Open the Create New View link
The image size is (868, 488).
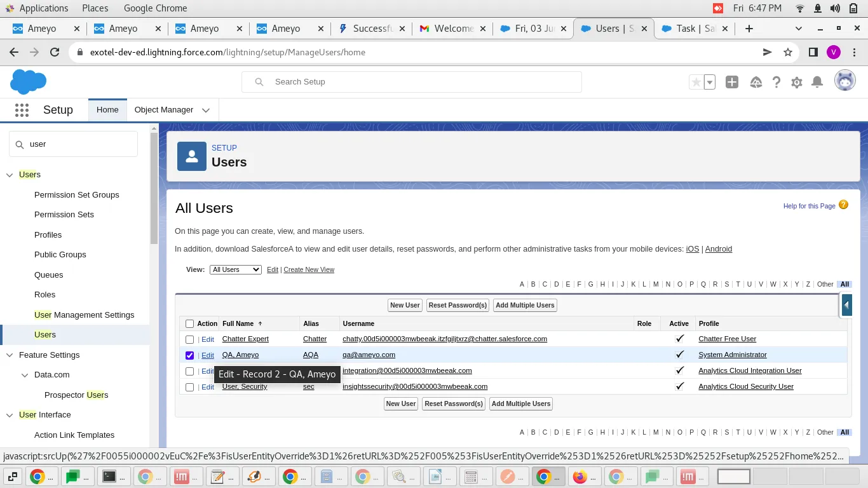point(309,269)
